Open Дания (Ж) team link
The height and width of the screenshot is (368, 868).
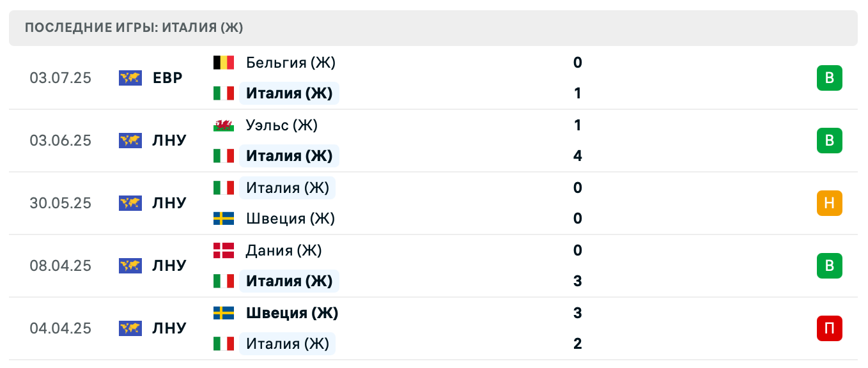[x=284, y=250]
